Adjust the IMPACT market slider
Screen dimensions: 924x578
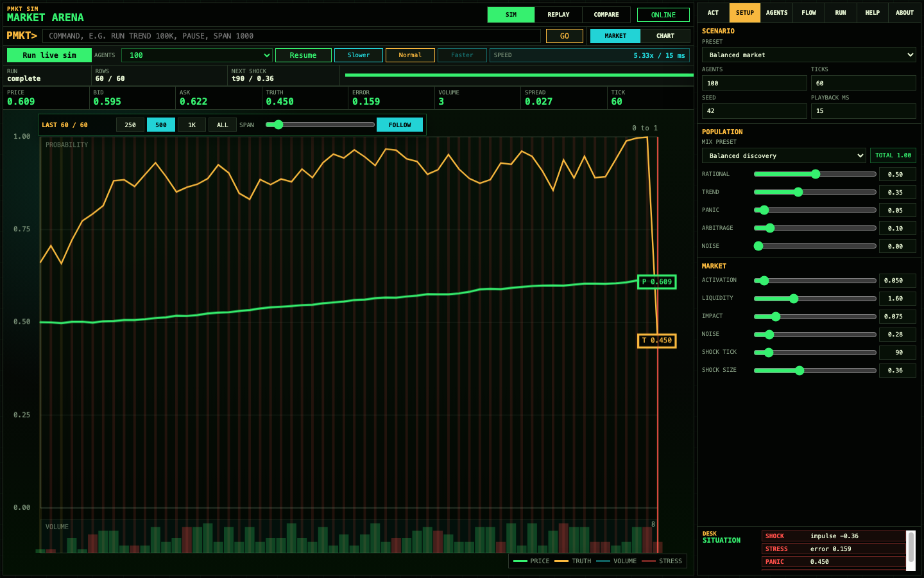[x=815, y=317]
